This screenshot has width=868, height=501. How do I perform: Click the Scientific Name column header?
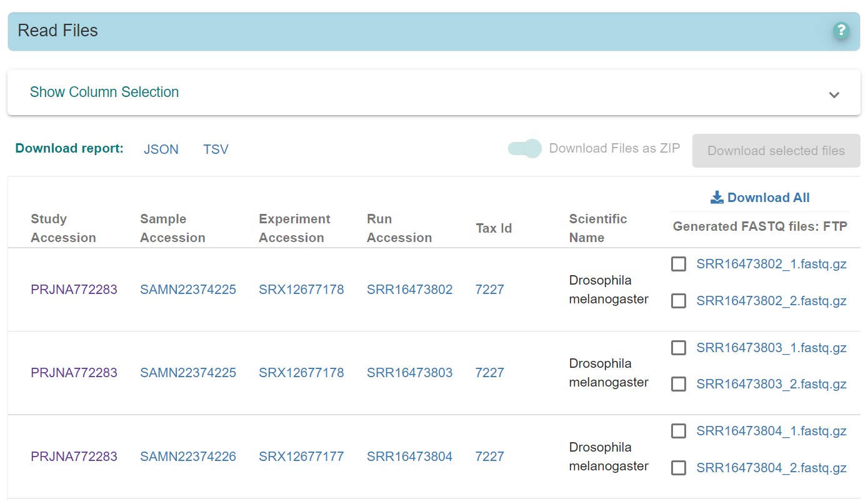598,228
